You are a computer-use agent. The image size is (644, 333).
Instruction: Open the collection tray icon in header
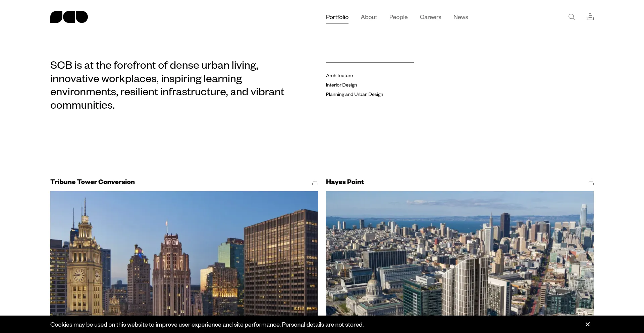[x=590, y=17]
